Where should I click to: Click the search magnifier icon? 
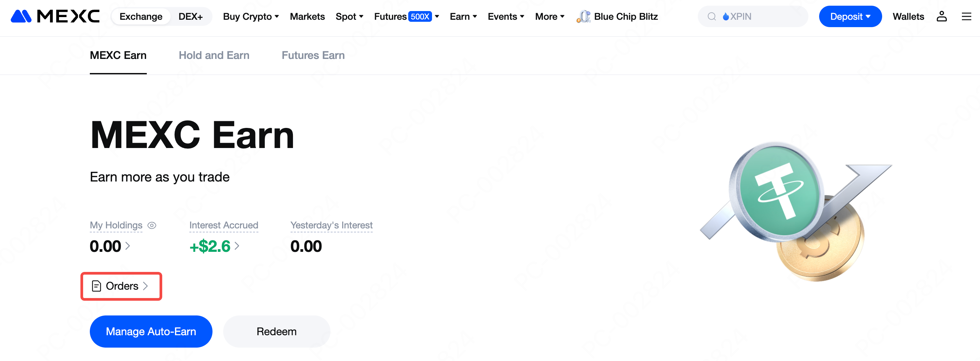click(712, 16)
